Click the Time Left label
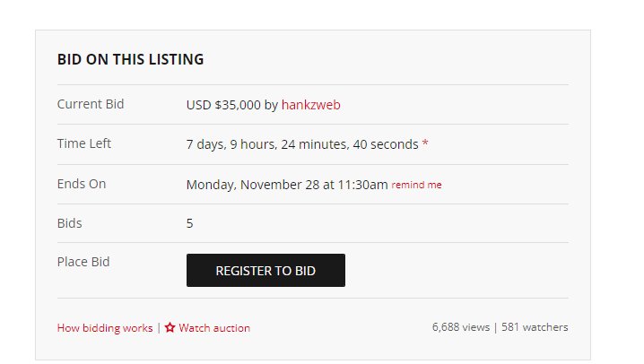Image resolution: width=644 pixels, height=364 pixels. [x=83, y=143]
